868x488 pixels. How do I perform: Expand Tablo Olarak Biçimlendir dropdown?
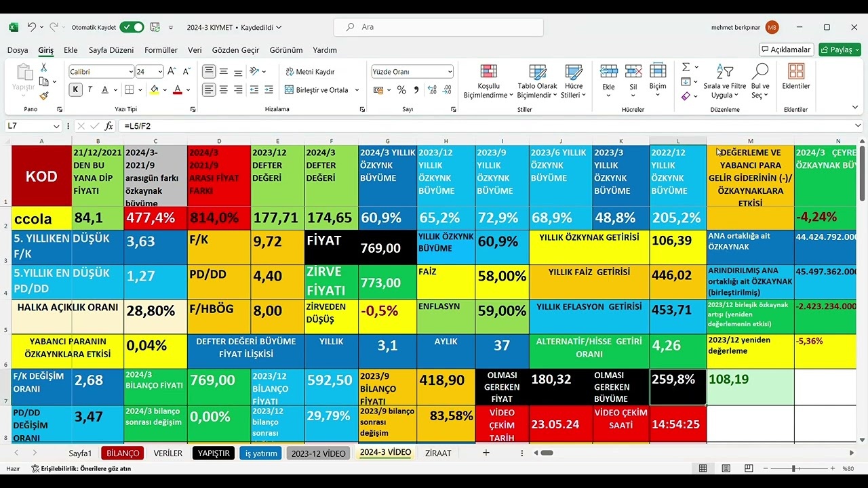tap(538, 82)
